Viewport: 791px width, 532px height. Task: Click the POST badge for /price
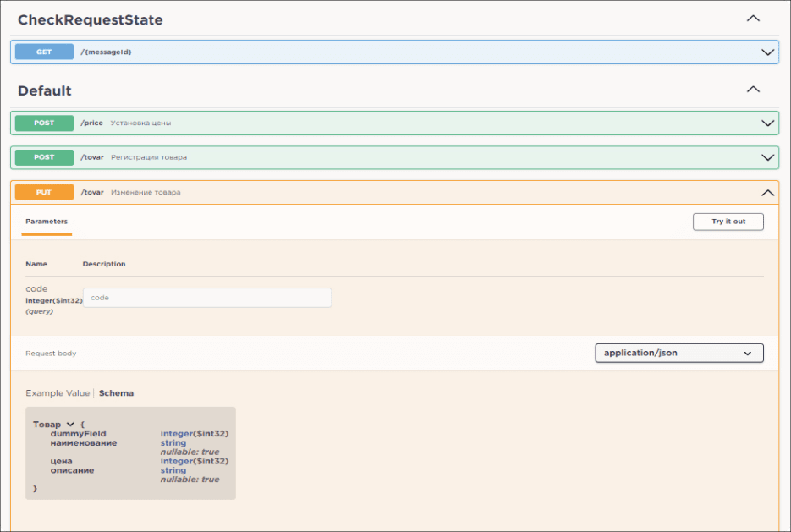(44, 123)
